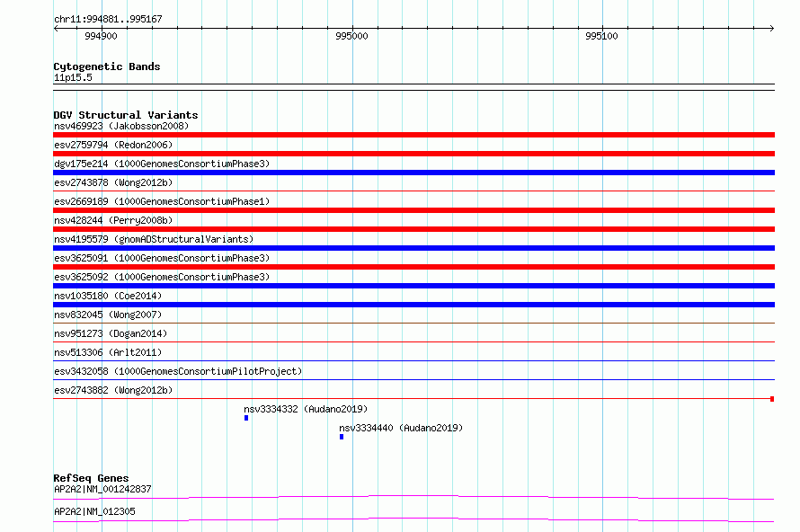The height and width of the screenshot is (532, 800).
Task: Select nsv1035180 (Coe2014) variant label
Action: point(108,296)
